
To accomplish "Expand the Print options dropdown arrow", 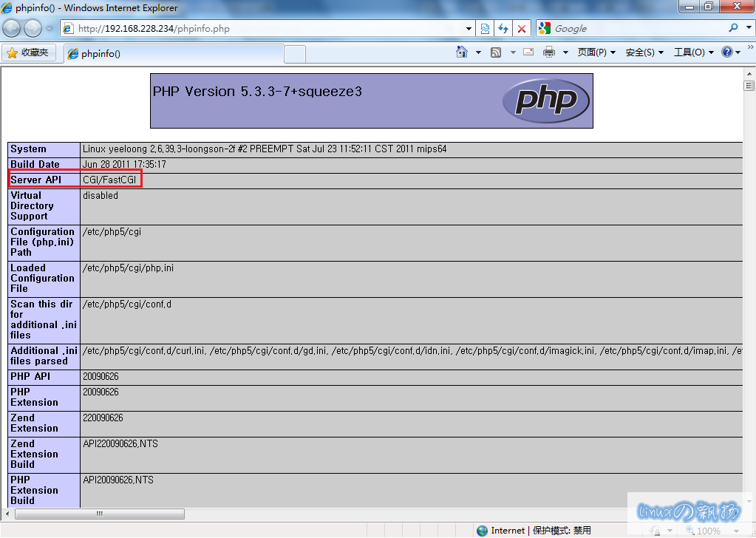I will click(x=565, y=52).
